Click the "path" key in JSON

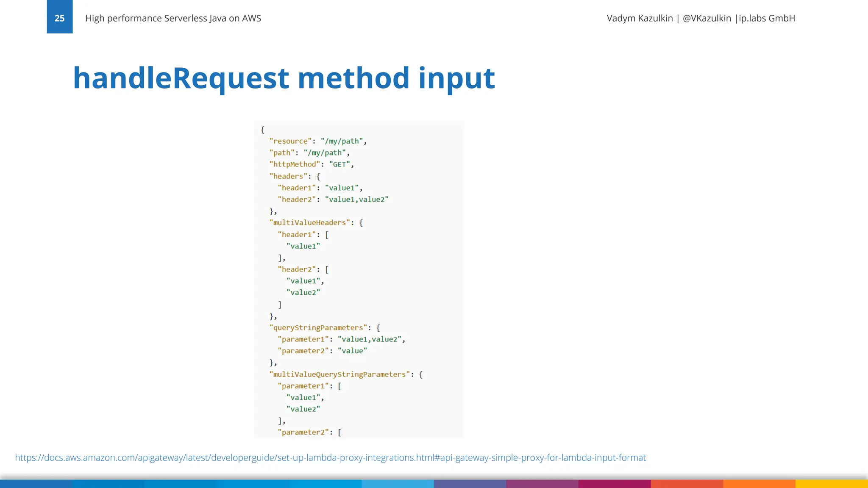(x=282, y=153)
